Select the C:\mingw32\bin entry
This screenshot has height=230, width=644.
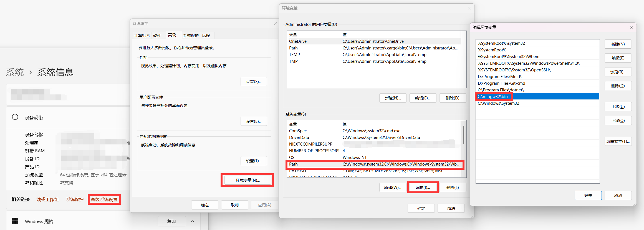[x=538, y=97]
